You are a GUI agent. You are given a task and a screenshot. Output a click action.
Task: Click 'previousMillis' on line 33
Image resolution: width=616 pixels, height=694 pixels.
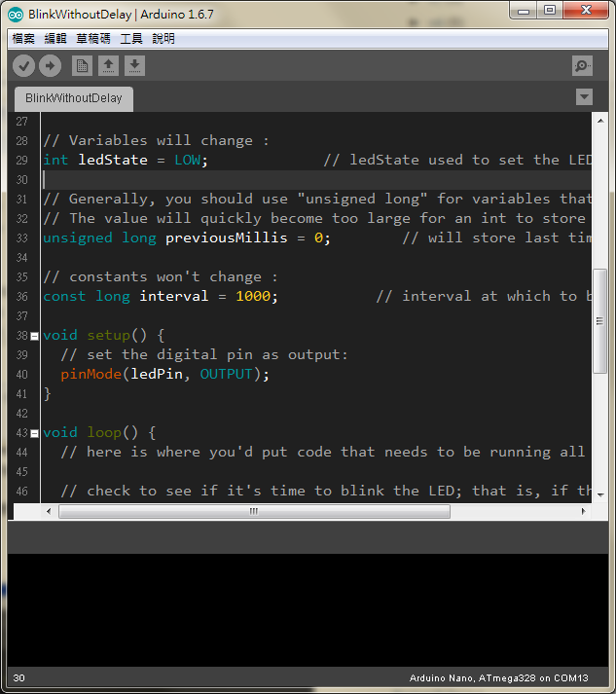point(226,237)
